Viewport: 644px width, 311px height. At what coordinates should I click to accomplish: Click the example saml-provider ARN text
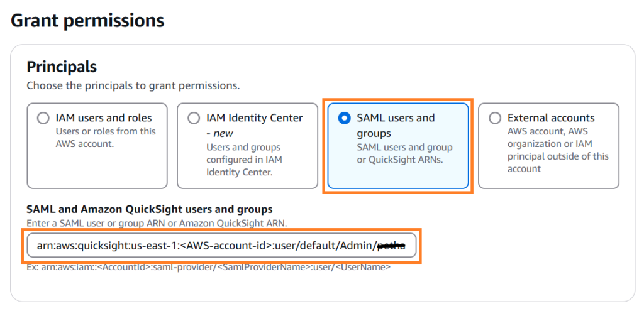pyautogui.click(x=208, y=267)
